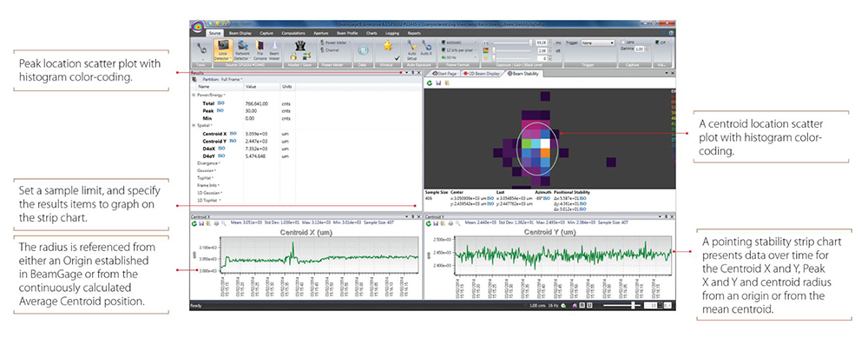Open the Power Meter dropdown

click(x=335, y=43)
